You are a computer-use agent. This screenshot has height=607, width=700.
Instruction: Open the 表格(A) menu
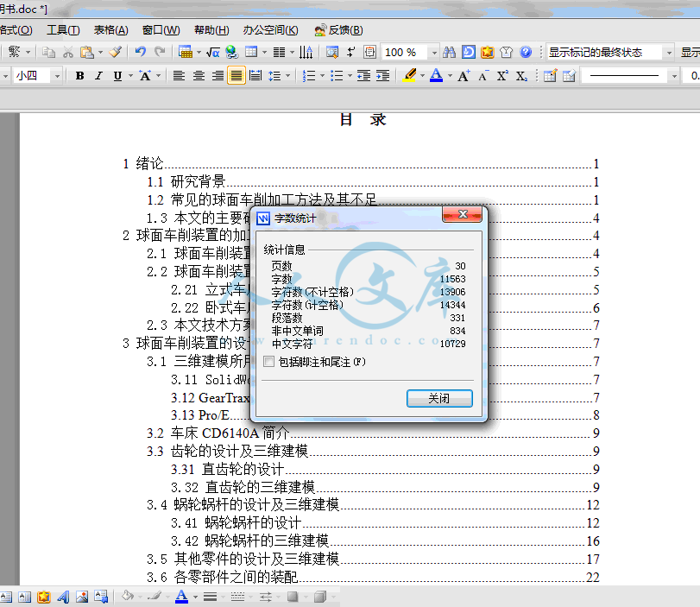[110, 30]
